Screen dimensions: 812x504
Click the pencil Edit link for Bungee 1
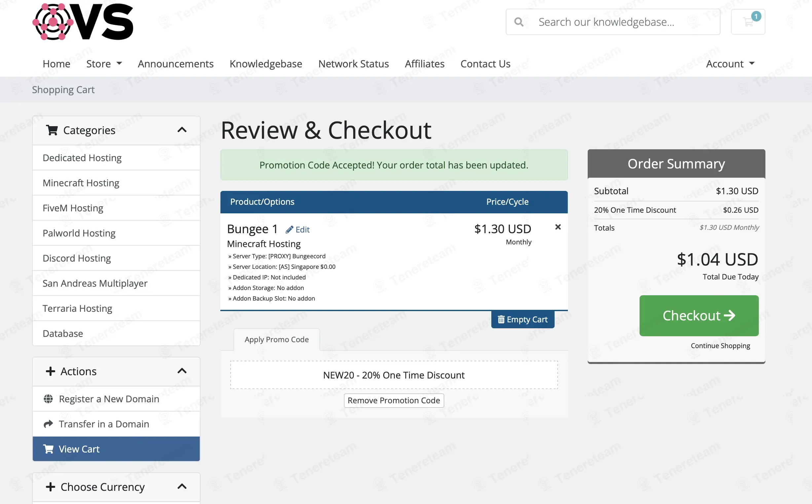coord(297,229)
